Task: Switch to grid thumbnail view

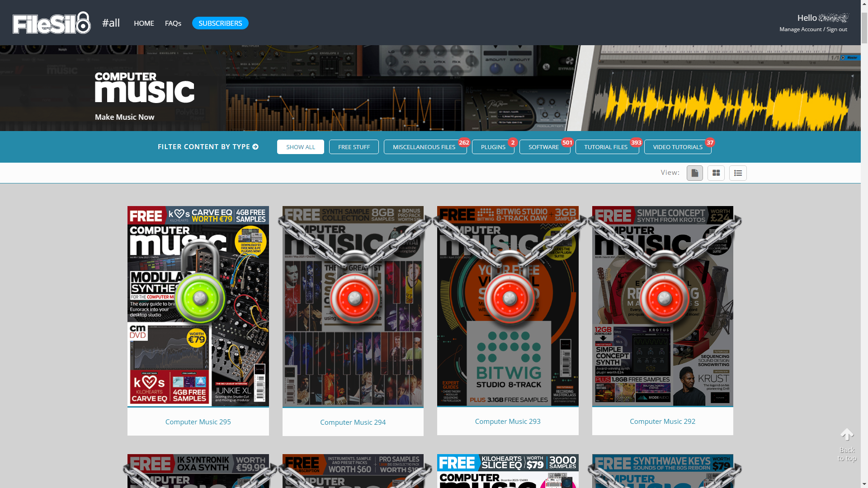Action: point(716,173)
